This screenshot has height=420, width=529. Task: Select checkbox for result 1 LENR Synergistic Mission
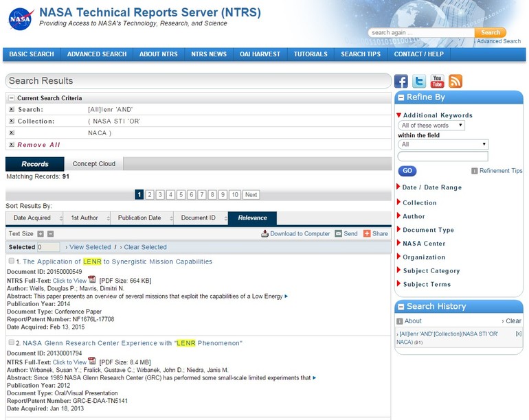11,261
